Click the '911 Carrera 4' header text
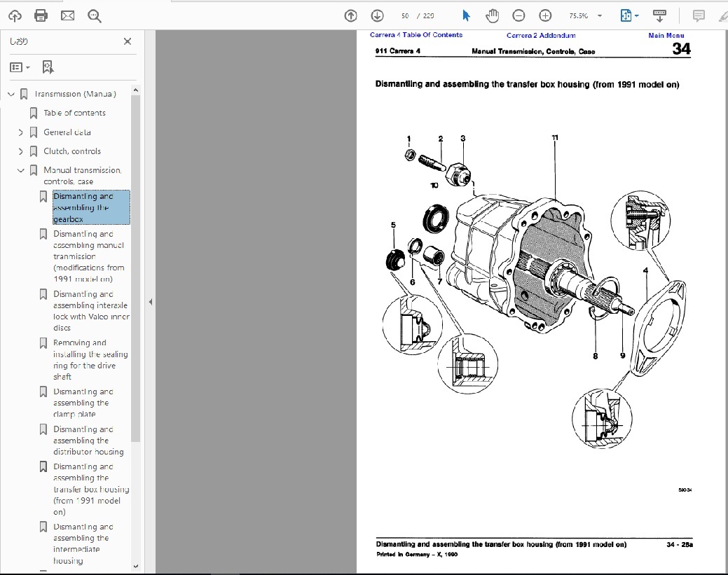The image size is (728, 575). tap(398, 51)
